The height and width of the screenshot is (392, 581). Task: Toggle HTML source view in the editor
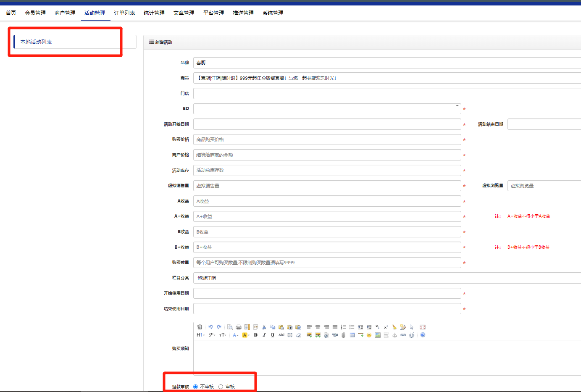pos(200,327)
